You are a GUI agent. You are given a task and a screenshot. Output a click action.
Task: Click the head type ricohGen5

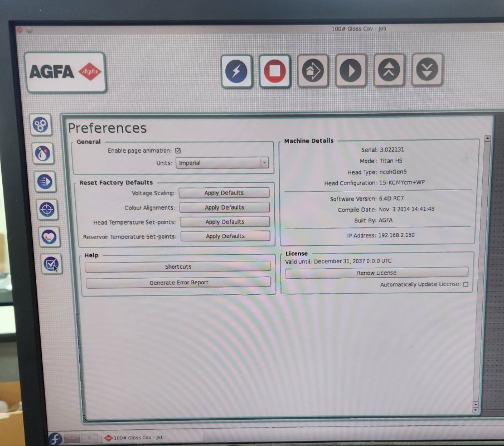[393, 172]
